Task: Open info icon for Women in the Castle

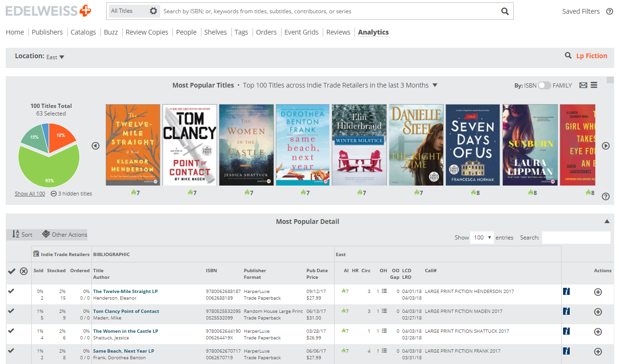Action: pos(566,331)
